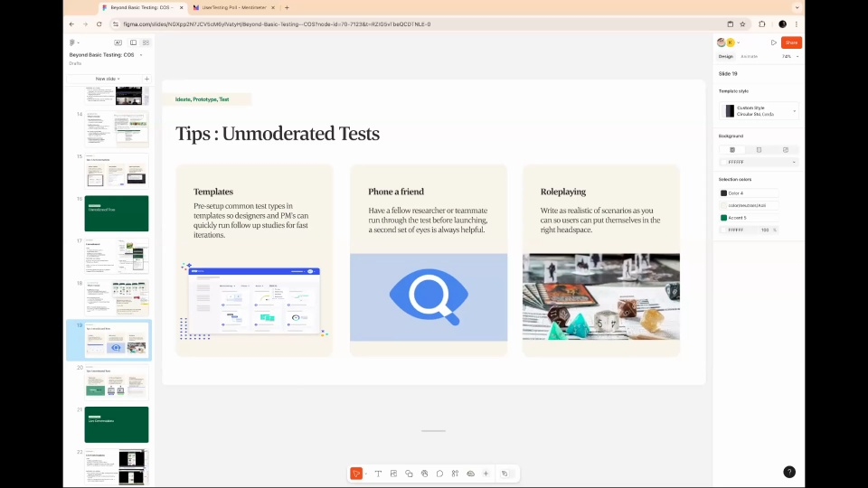The image size is (868, 488).
Task: Switch to UserTesting Poll Mentimeter tab
Action: [x=232, y=8]
